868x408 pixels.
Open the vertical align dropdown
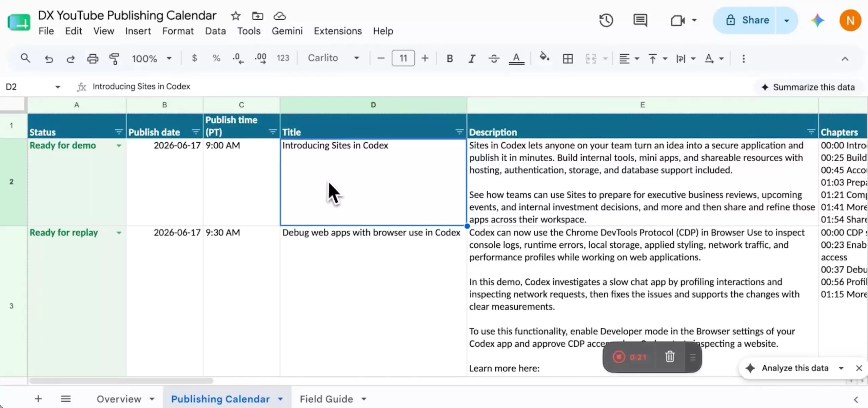coord(658,59)
